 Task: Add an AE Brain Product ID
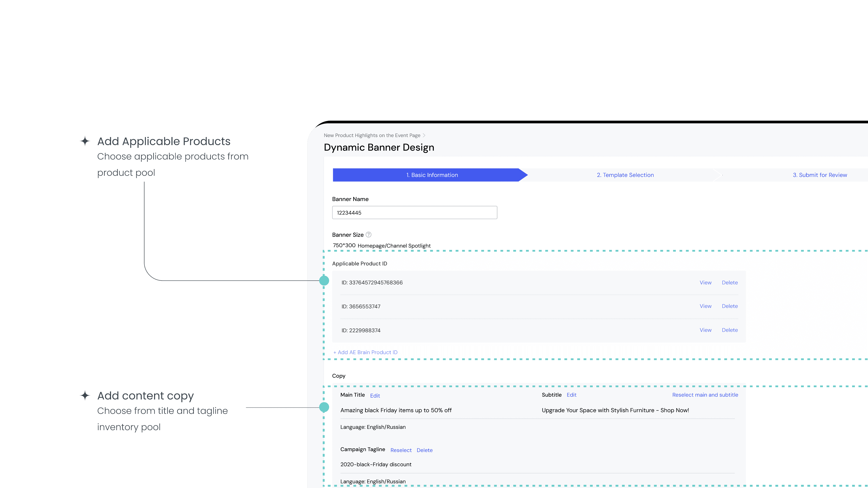365,352
